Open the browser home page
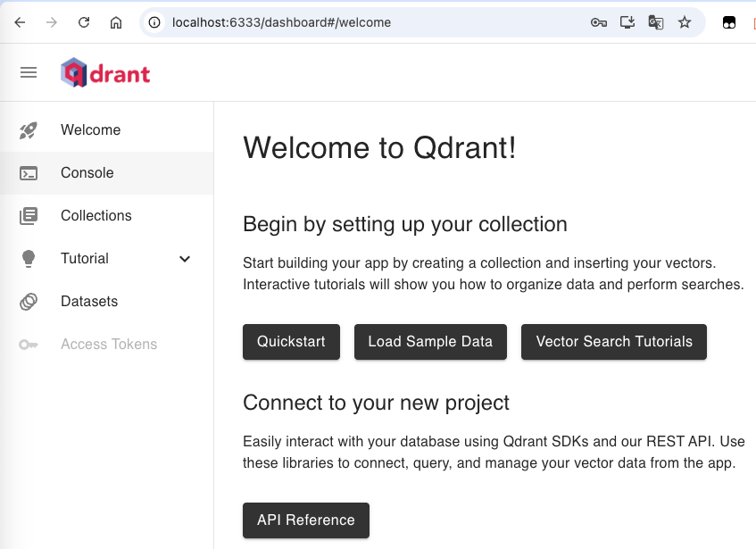Screen dimensions: 756x549 (116, 22)
